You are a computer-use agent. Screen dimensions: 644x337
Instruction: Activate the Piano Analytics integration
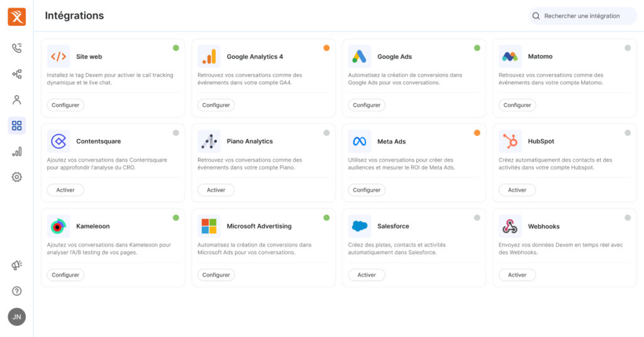[216, 190]
